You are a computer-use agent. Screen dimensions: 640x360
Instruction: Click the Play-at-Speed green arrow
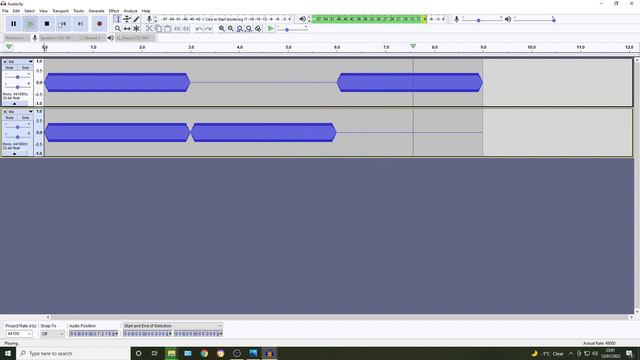(270, 29)
